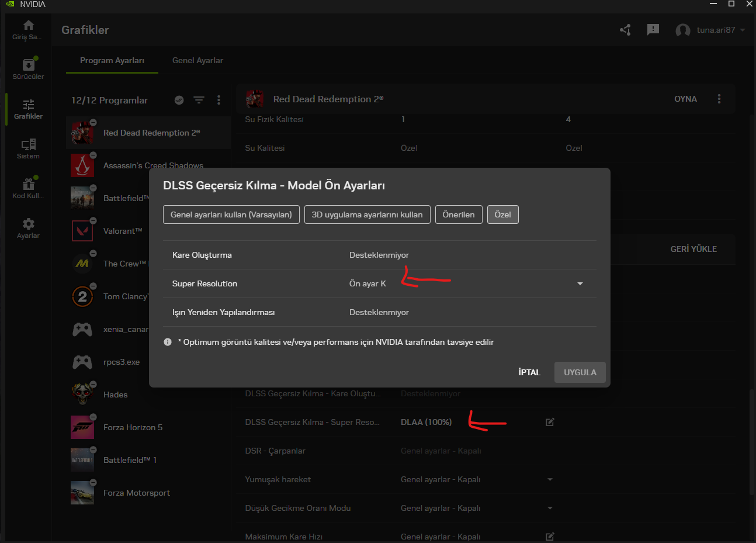Click the info icon in the DLSS dialog

click(168, 342)
